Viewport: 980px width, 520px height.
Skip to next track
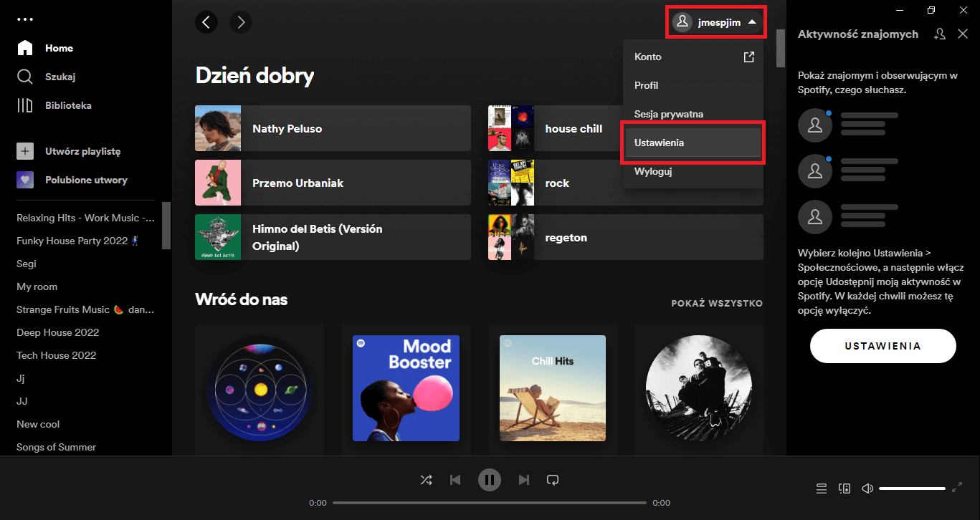[524, 480]
